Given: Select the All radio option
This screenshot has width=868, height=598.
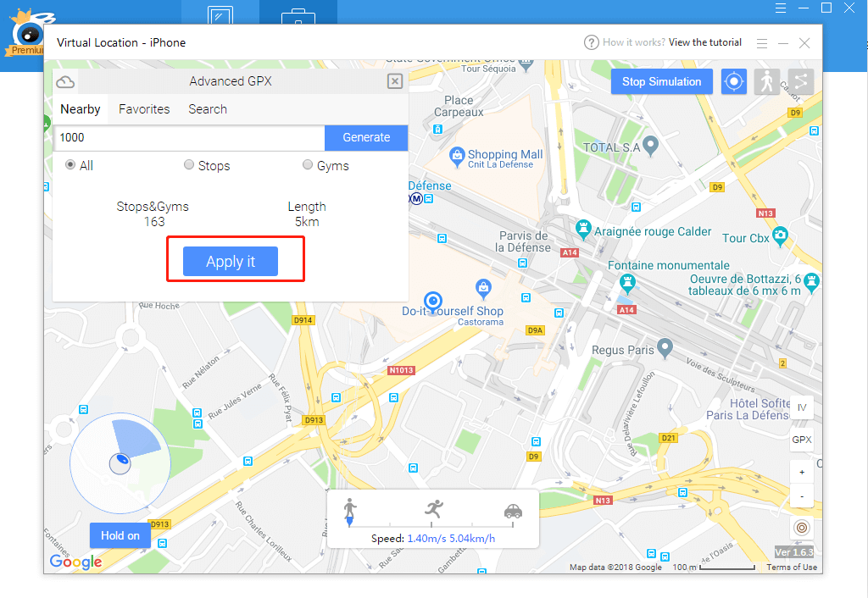Looking at the screenshot, I should coord(70,165).
